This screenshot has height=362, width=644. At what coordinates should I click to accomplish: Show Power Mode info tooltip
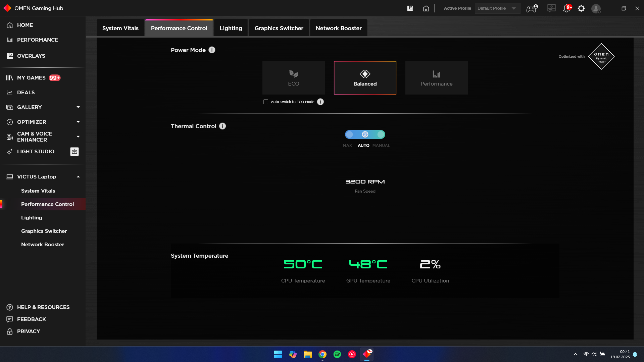click(212, 50)
